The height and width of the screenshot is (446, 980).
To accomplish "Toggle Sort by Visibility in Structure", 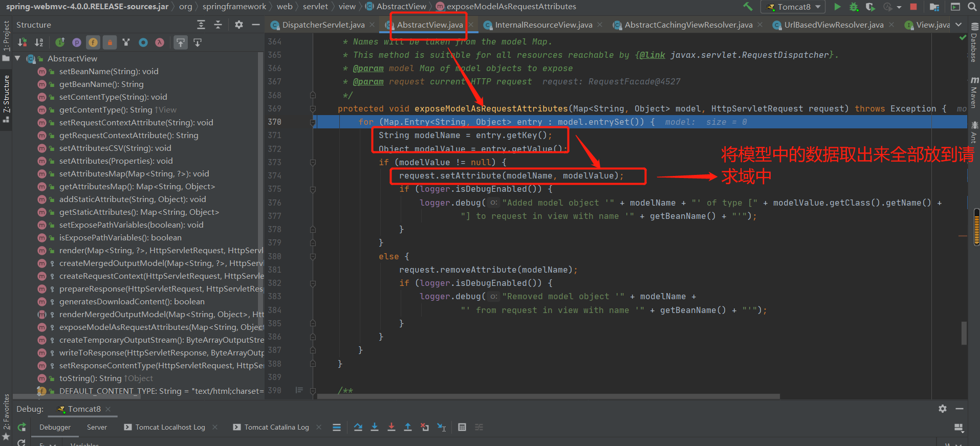I will [x=23, y=42].
